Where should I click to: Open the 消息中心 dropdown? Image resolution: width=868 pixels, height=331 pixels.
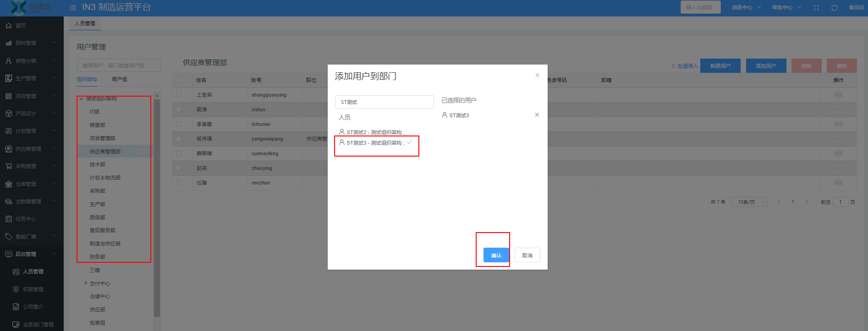click(746, 8)
